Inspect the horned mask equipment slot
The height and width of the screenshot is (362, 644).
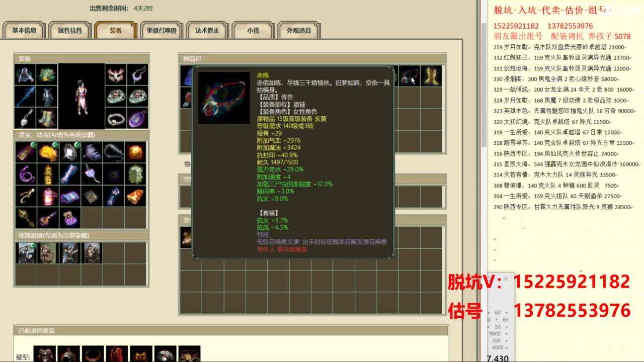point(116,74)
